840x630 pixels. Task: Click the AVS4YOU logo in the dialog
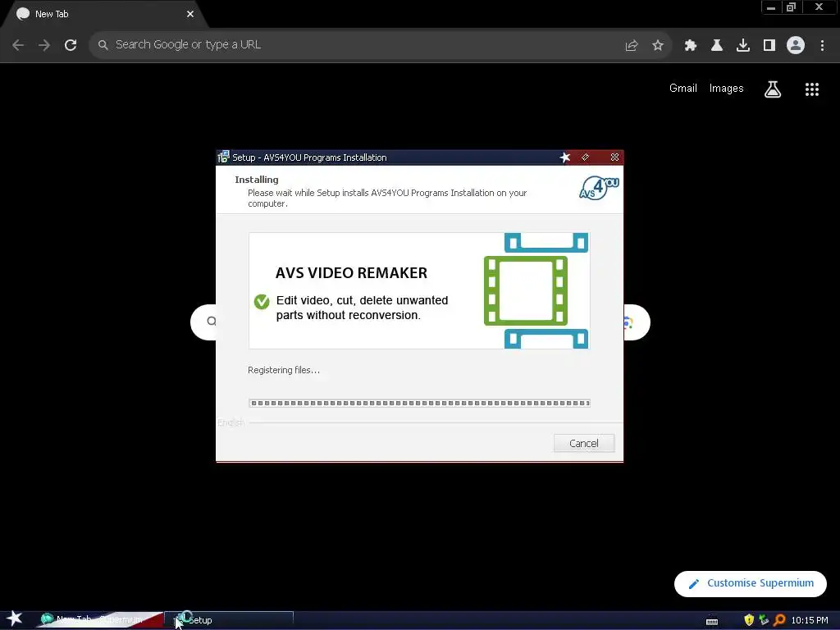pyautogui.click(x=599, y=188)
